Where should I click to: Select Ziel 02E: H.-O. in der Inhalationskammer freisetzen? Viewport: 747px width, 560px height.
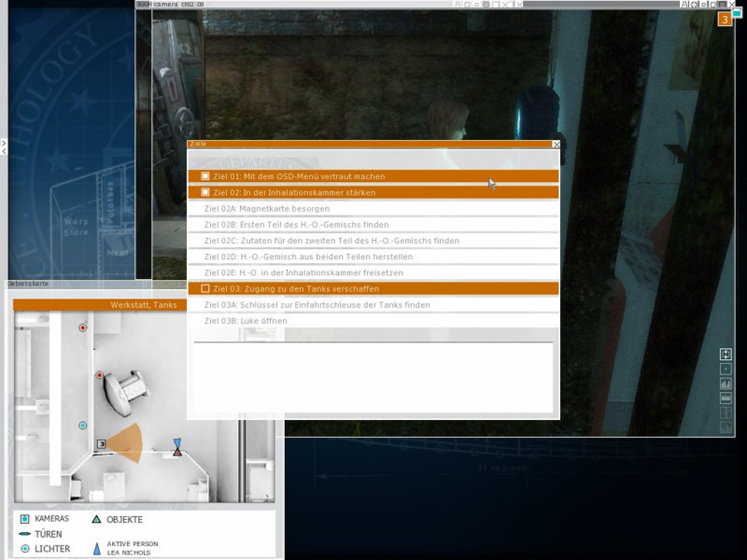(x=373, y=272)
